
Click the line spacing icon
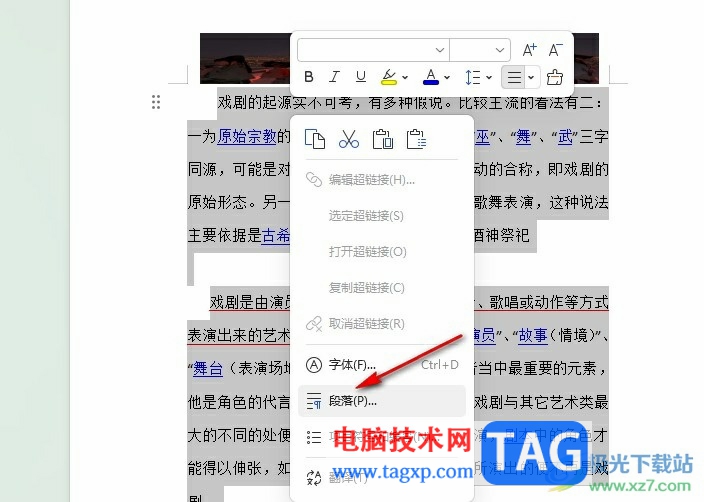click(x=473, y=77)
